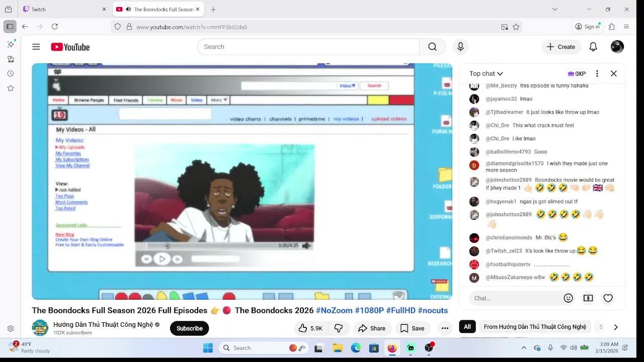Click the chat message input field
This screenshot has width=644, height=362.
point(516,298)
